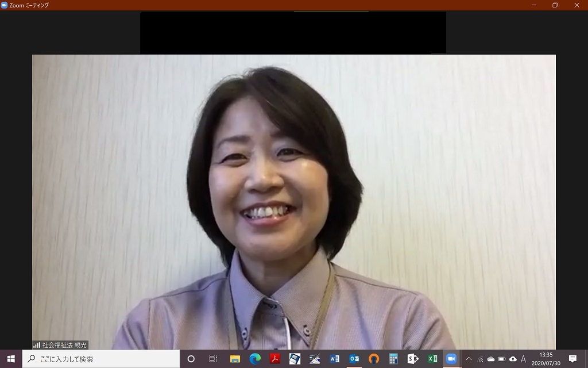Expand hidden system tray icons
Viewport: 588px width, 368px height.
point(469,359)
